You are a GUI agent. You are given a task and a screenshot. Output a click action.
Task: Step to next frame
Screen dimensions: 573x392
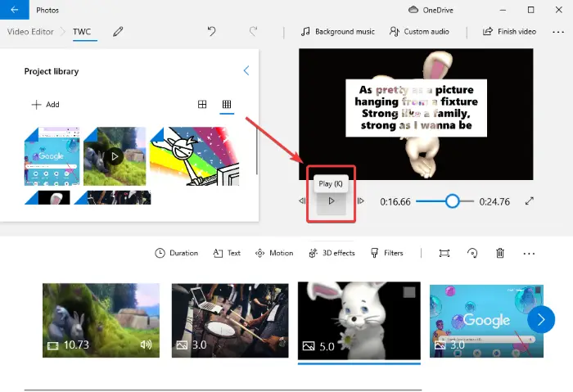point(360,201)
